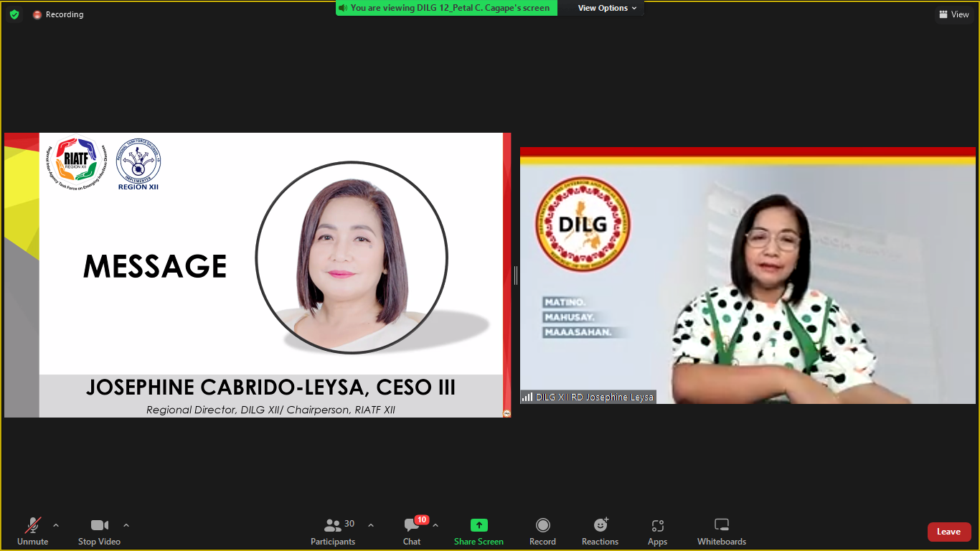Expand participants options arrow
Screen dimensions: 980x551
tap(371, 525)
